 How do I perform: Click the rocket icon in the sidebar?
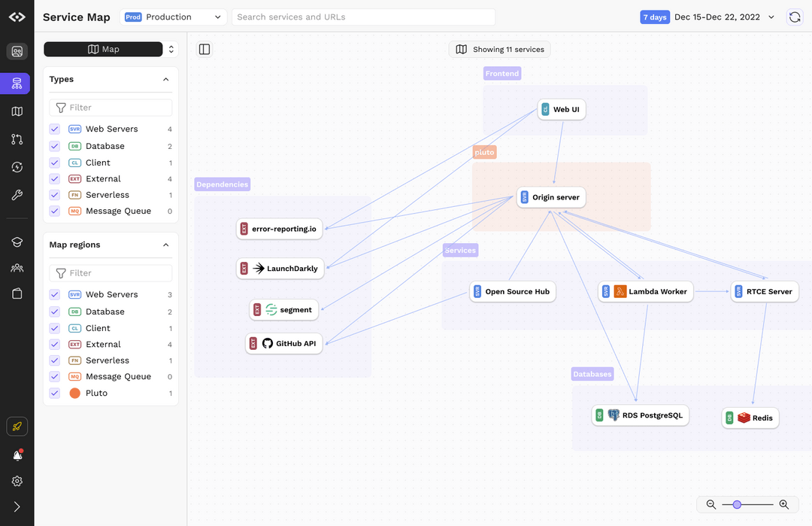tap(17, 427)
